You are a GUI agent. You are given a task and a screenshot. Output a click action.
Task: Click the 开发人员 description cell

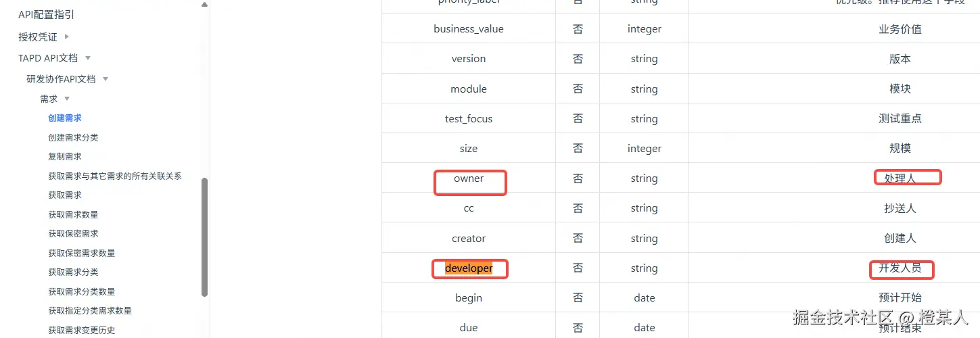(x=900, y=268)
